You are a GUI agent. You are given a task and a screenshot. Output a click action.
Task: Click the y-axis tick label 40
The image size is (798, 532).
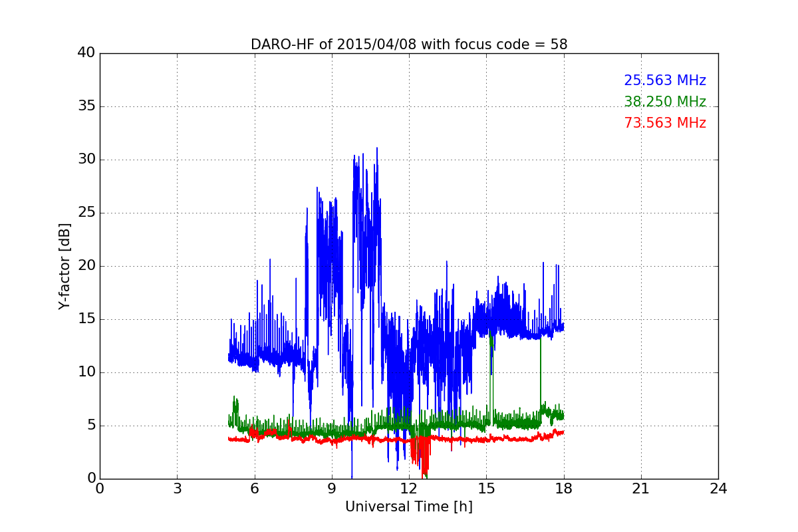click(x=86, y=53)
